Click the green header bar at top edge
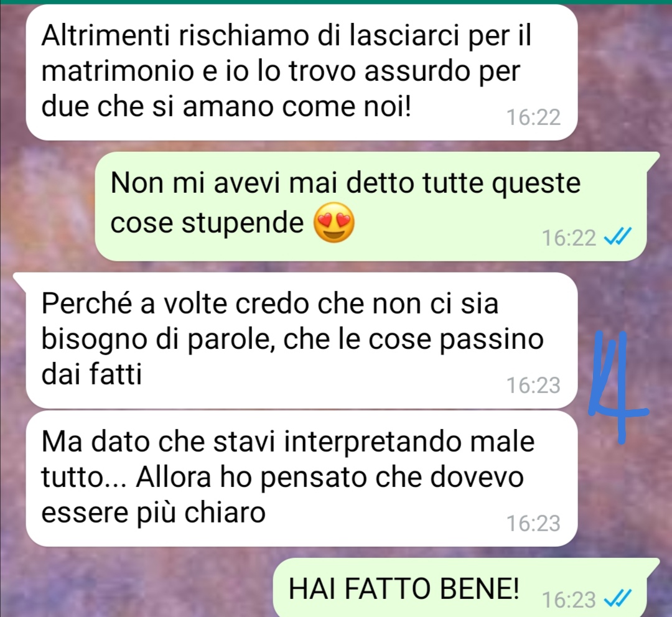Viewport: 672px width, 617px height. click(x=336, y=2)
